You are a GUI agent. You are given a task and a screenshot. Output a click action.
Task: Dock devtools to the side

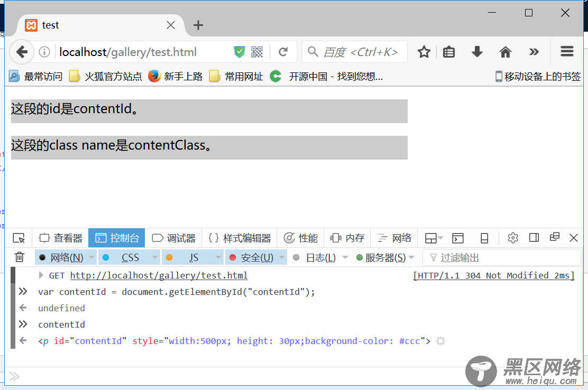(x=534, y=237)
